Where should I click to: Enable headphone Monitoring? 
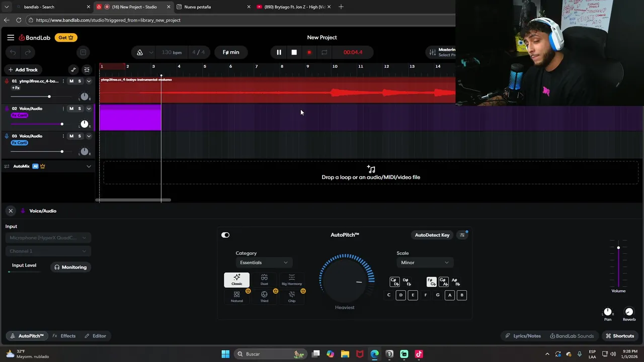pyautogui.click(x=70, y=267)
